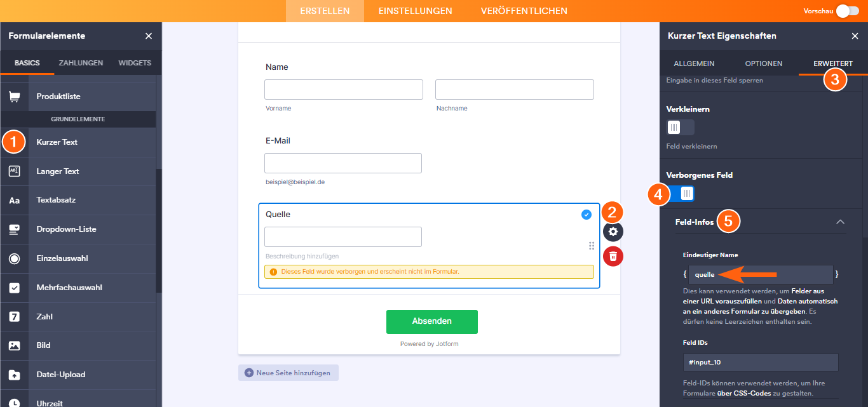Switch to the ZAHLUNGEN tab
The width and height of the screenshot is (868, 407).
point(81,63)
